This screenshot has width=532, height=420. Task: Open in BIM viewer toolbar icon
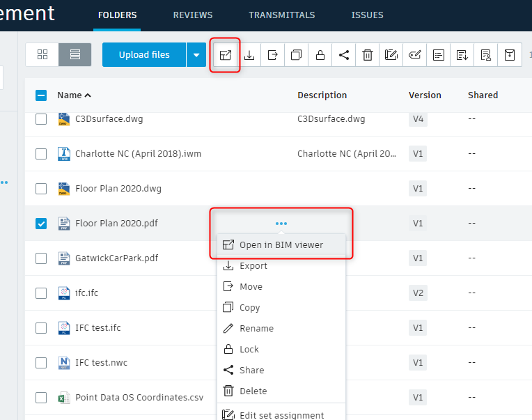coord(226,55)
